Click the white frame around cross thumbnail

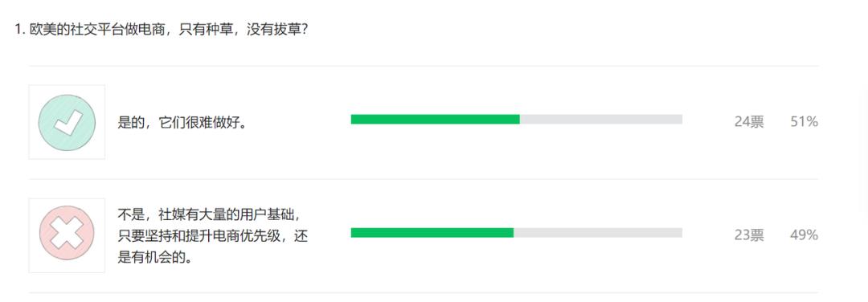click(67, 235)
